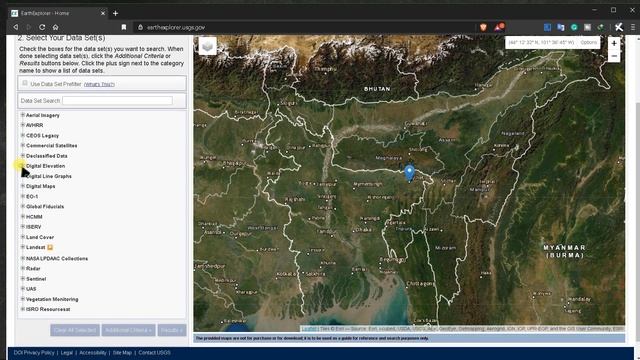Click in the Data Set Search field
The height and width of the screenshot is (360, 640).
click(x=117, y=100)
